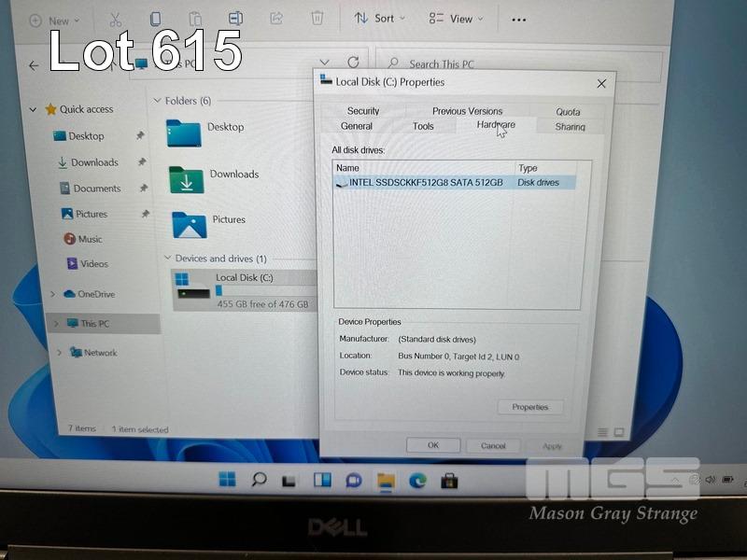Click the Delete trash can icon
This screenshot has height=560, width=747.
tap(317, 18)
